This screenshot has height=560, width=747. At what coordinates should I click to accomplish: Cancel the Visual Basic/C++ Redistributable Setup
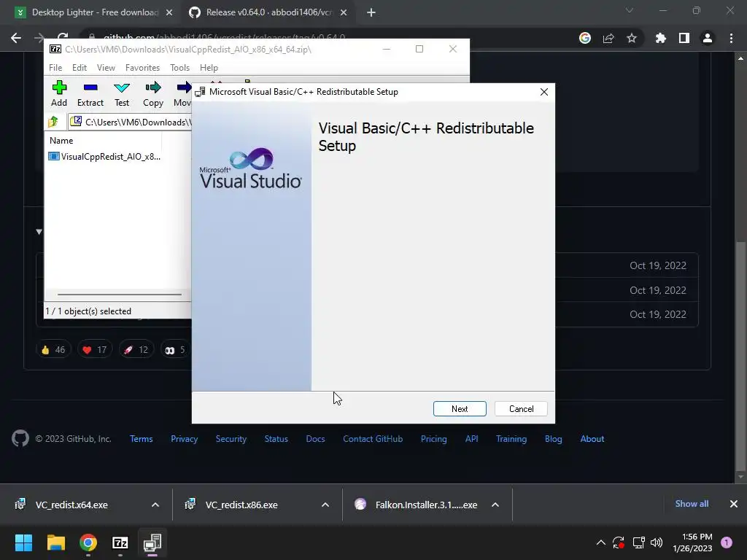tap(521, 408)
